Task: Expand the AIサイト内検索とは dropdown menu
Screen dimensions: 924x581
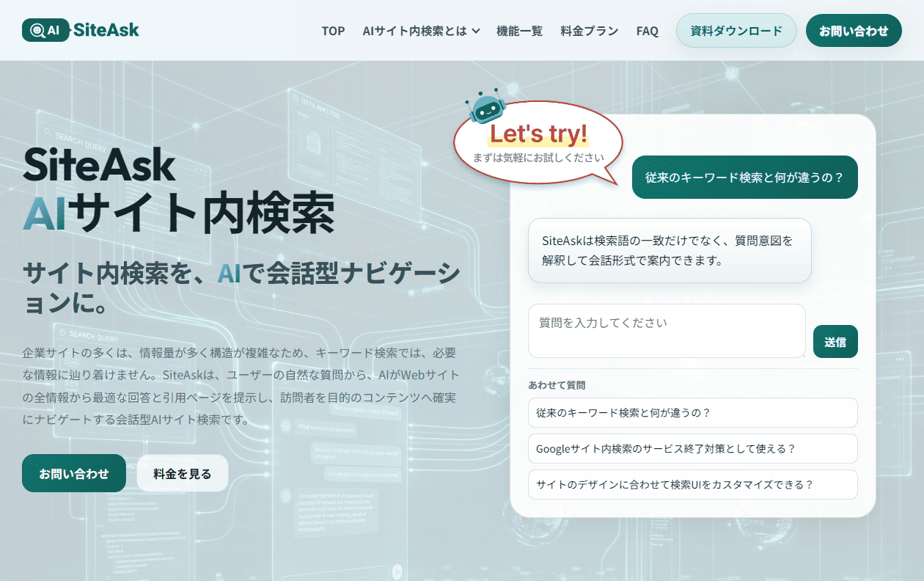Action: point(422,31)
